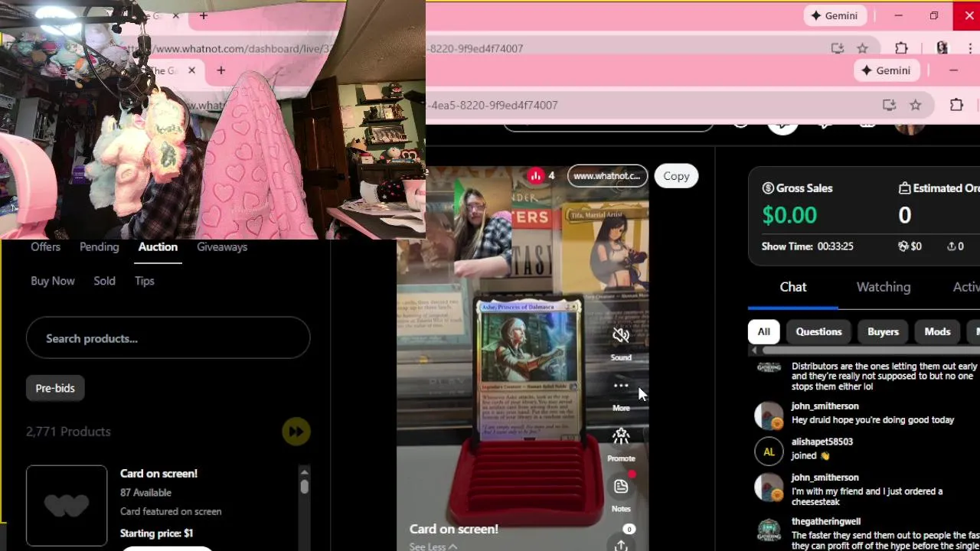Open the Tips tab
The image size is (980, 551).
(145, 281)
